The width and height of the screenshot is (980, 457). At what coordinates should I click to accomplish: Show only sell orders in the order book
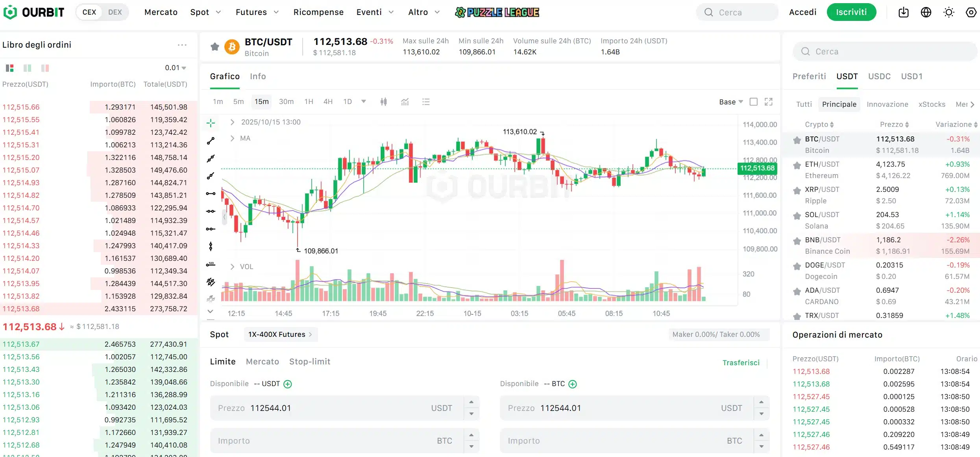(x=45, y=68)
